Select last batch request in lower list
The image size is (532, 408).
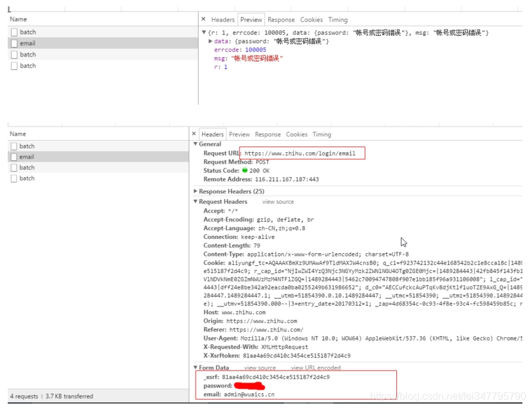pyautogui.click(x=98, y=178)
